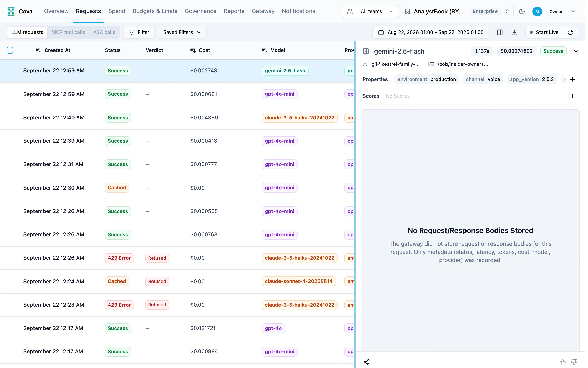Screen dimensions: 588x368
Task: Sort by Cost column icon
Action: click(193, 50)
